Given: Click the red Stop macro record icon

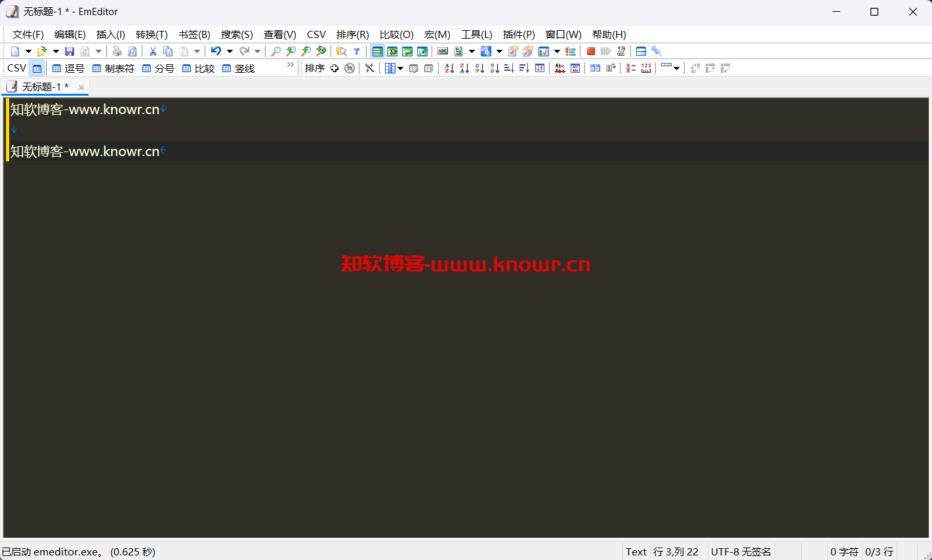Looking at the screenshot, I should pyautogui.click(x=591, y=51).
